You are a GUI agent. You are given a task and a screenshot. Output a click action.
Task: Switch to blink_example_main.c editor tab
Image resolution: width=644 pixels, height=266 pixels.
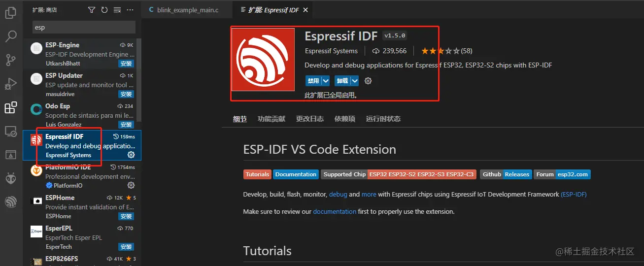(187, 10)
